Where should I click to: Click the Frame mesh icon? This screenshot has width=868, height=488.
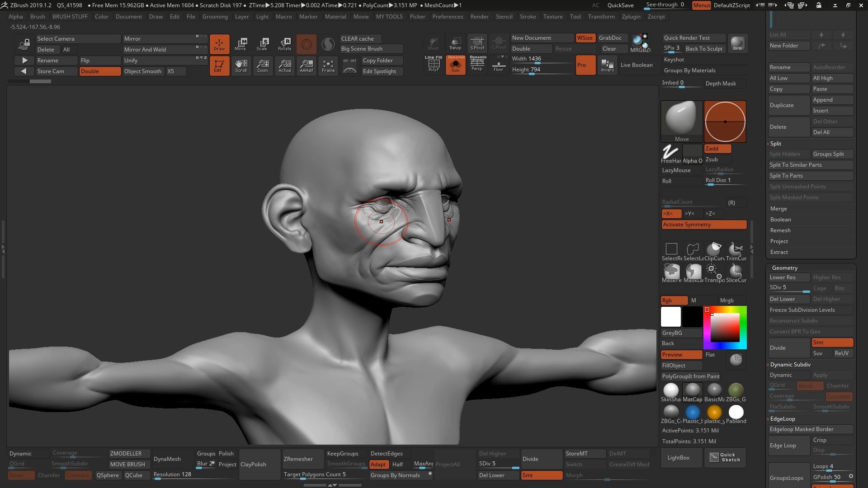(x=328, y=66)
